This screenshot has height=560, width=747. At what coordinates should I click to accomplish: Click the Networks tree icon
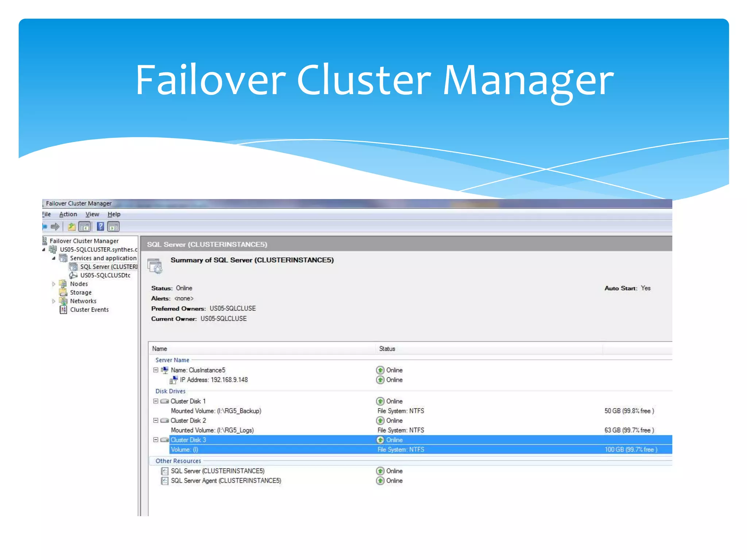pyautogui.click(x=63, y=301)
